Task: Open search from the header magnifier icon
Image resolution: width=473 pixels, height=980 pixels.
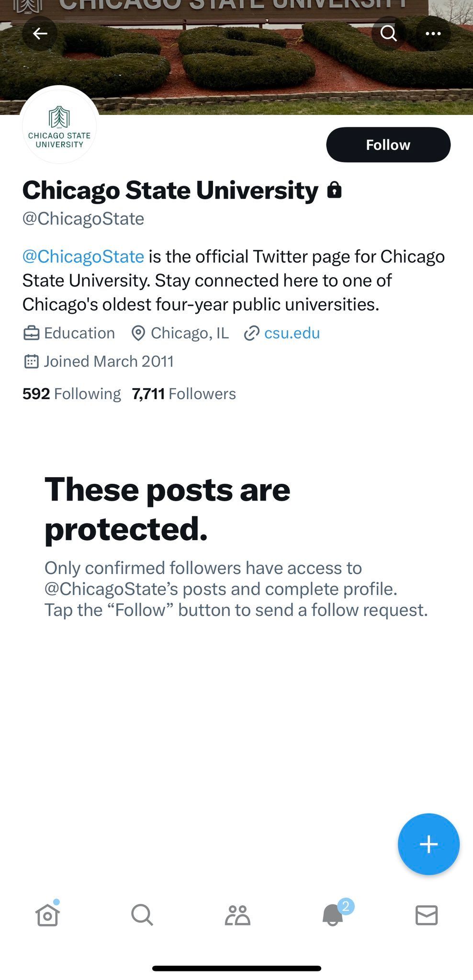Action: (388, 33)
